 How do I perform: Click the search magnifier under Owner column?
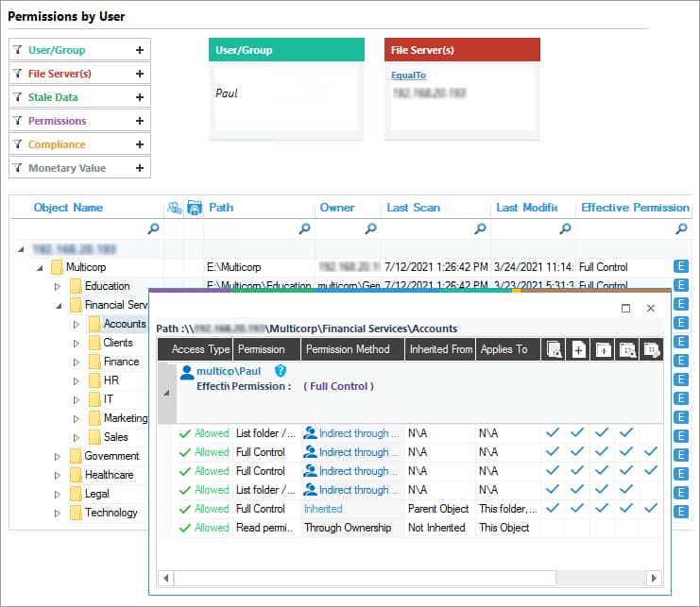[x=370, y=228]
